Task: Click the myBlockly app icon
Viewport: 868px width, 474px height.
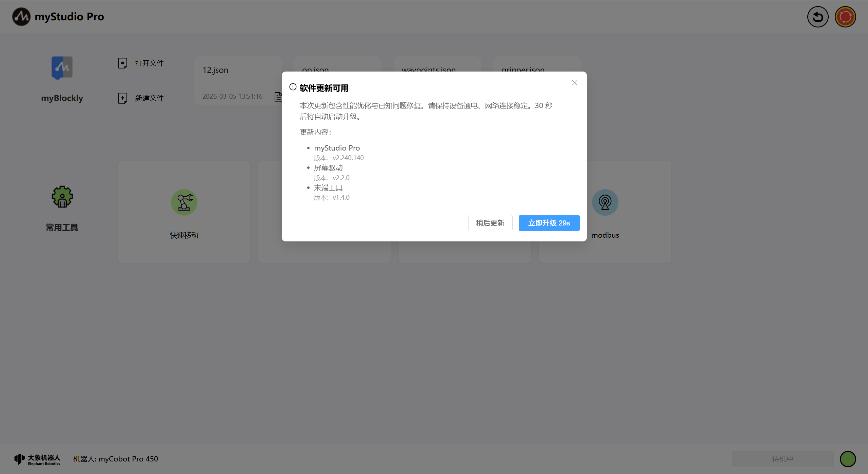Action: pos(62,67)
